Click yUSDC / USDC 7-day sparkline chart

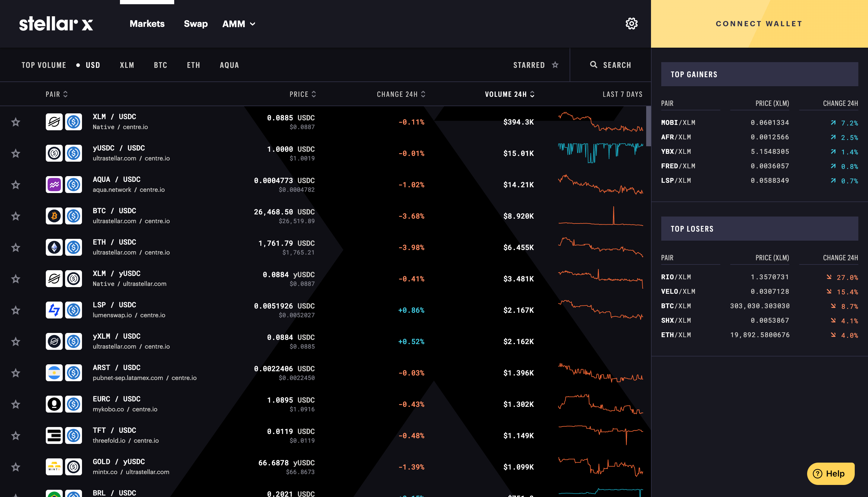click(x=601, y=153)
